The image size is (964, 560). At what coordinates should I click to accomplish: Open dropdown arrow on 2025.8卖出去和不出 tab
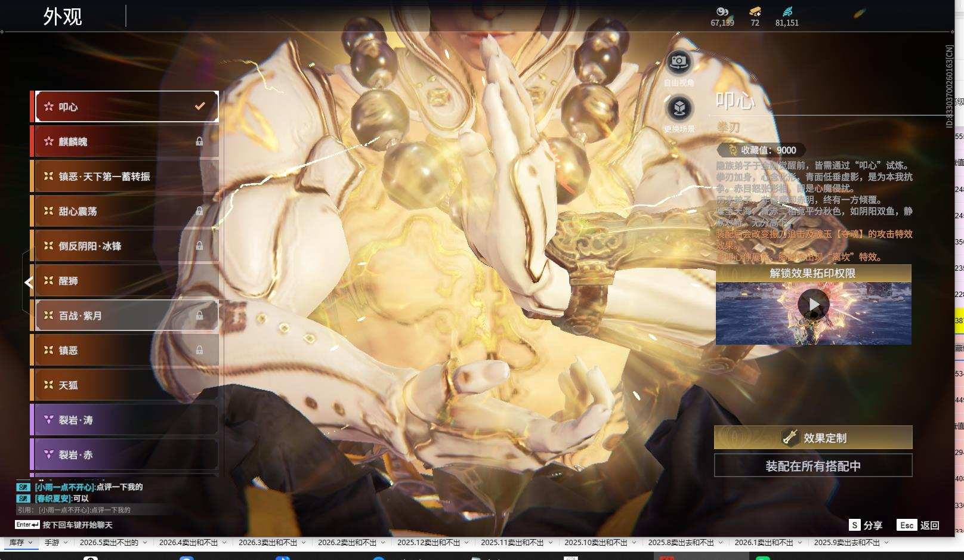click(721, 543)
